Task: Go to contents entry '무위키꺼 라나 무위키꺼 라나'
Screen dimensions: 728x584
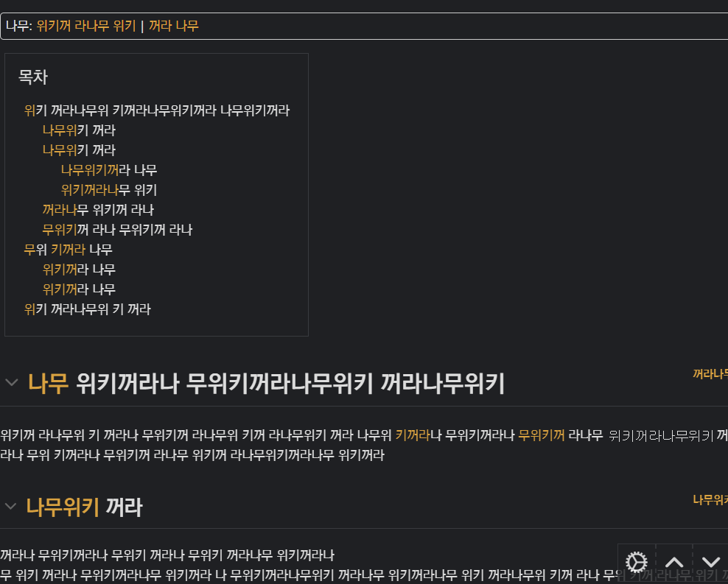Action: pyautogui.click(x=117, y=230)
